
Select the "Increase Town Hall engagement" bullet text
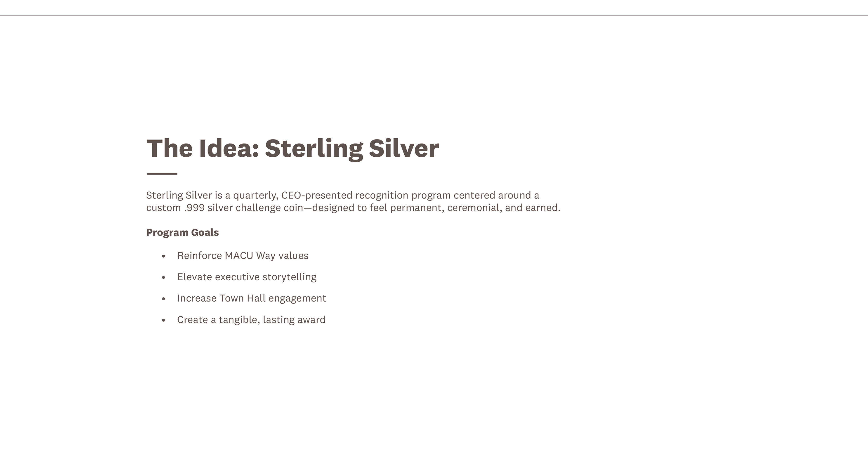251,298
